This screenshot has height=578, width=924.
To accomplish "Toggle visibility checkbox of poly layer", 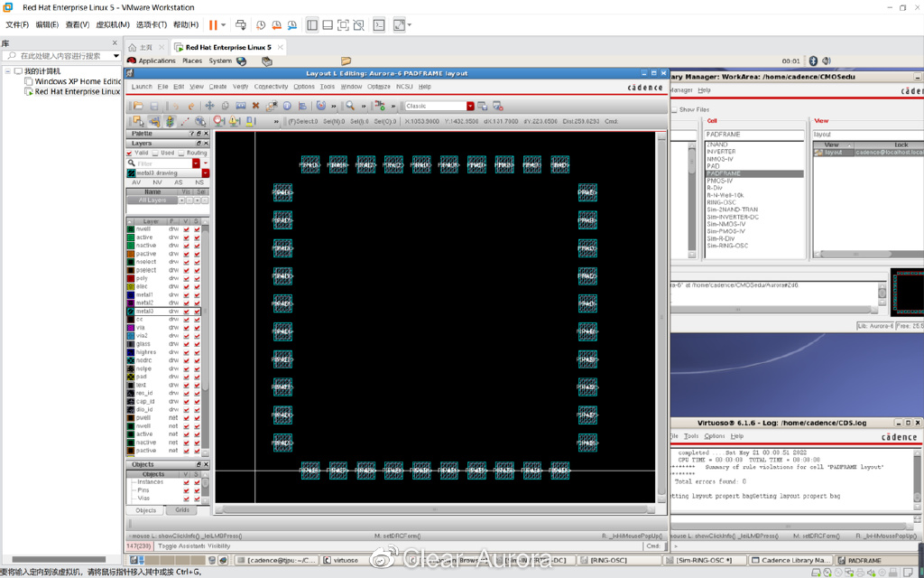I will click(186, 278).
